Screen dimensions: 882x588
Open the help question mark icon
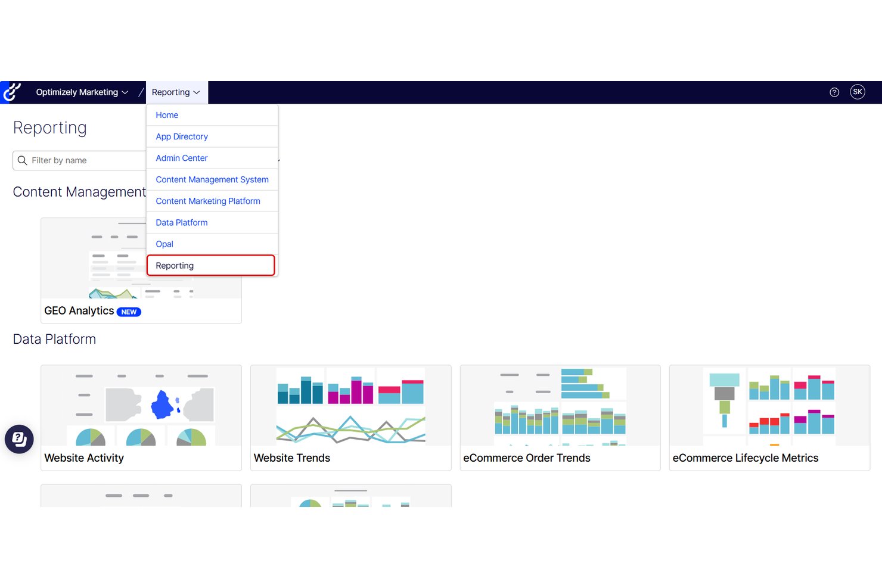834,92
